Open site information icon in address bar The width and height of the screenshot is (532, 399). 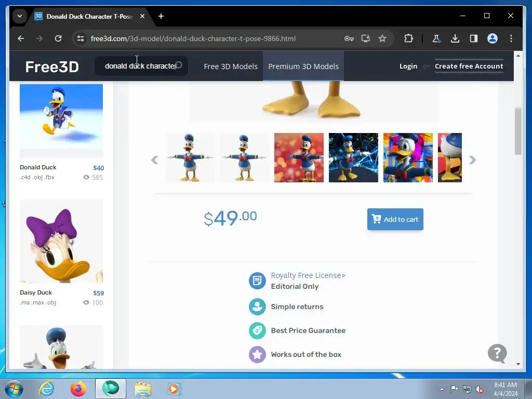[81, 38]
